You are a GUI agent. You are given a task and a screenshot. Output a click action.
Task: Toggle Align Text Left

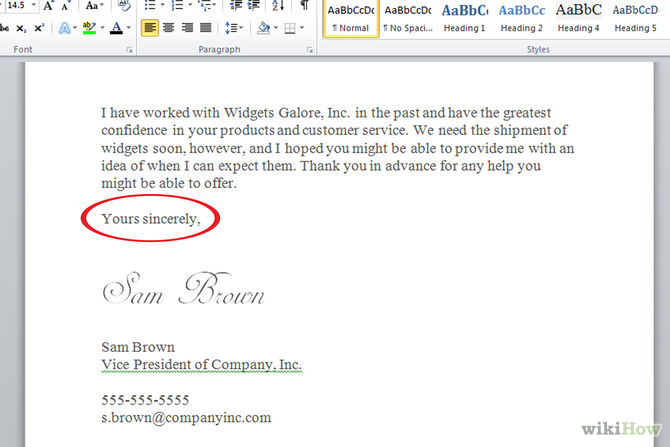[x=150, y=28]
